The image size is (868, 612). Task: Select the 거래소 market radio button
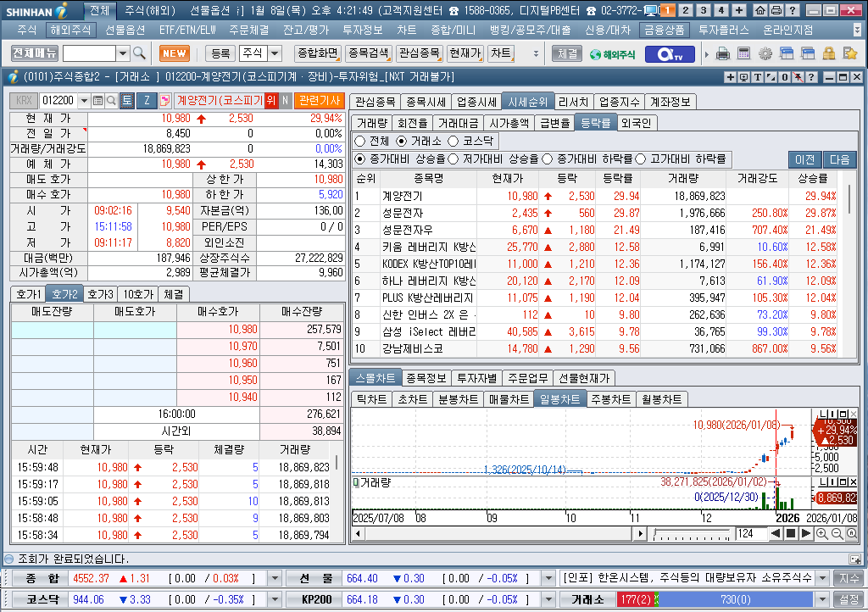click(402, 141)
